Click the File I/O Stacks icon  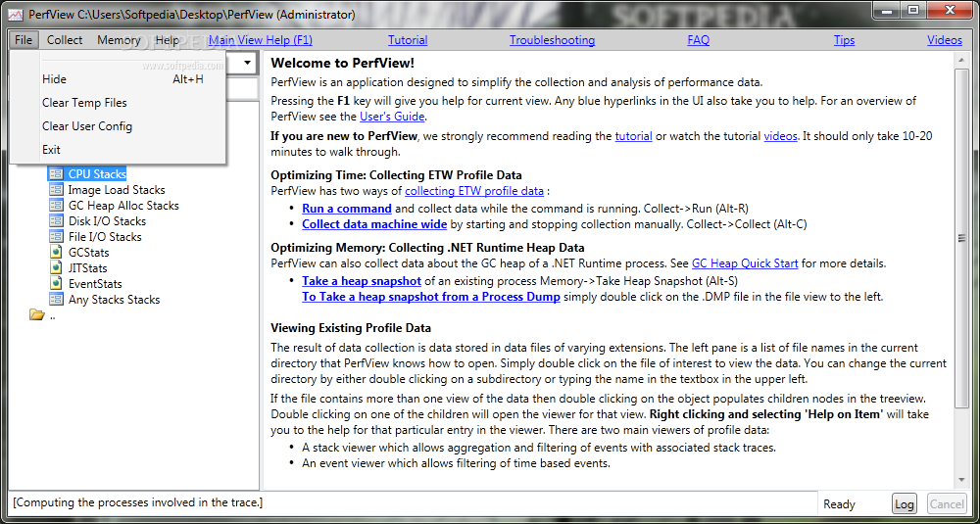[56, 237]
